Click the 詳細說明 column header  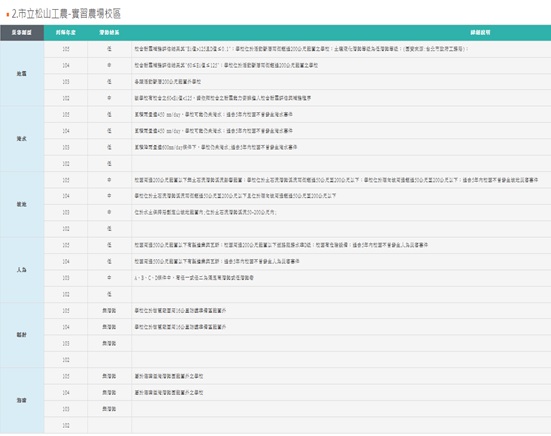480,33
